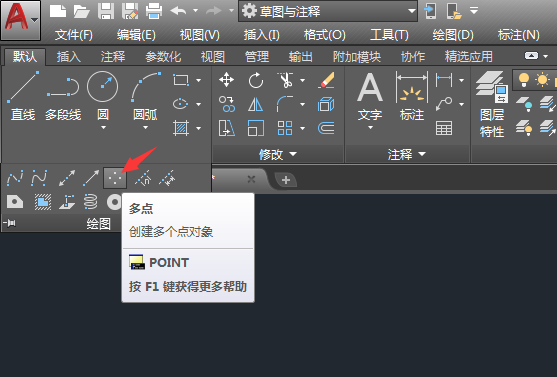Click the donut tool icon
Viewport: 557px width, 377px height.
(114, 202)
